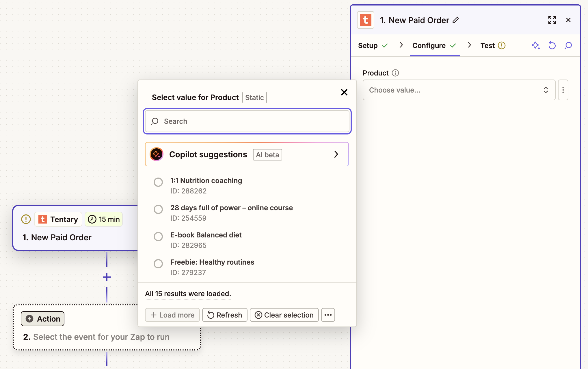Click the Static mode tag

pyautogui.click(x=254, y=97)
